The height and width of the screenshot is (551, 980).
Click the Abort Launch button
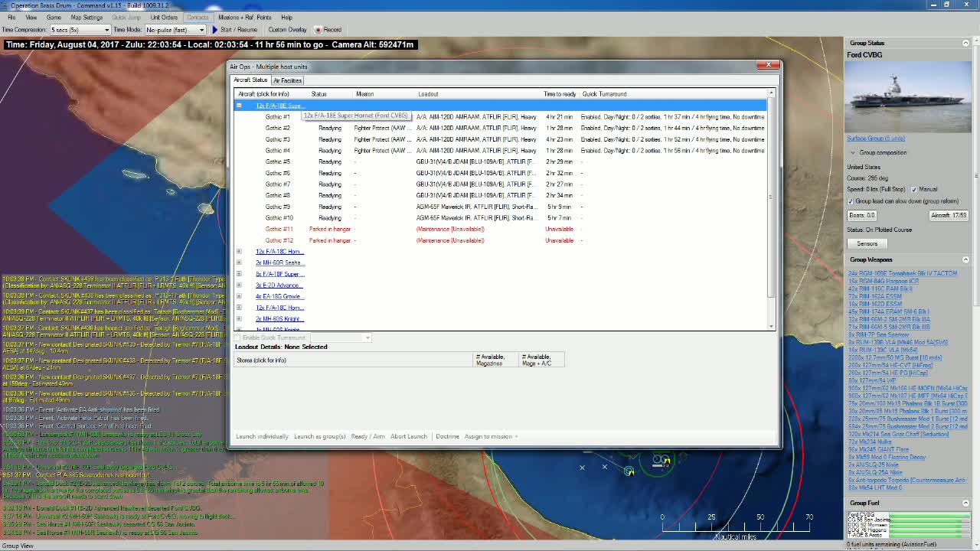coord(409,436)
